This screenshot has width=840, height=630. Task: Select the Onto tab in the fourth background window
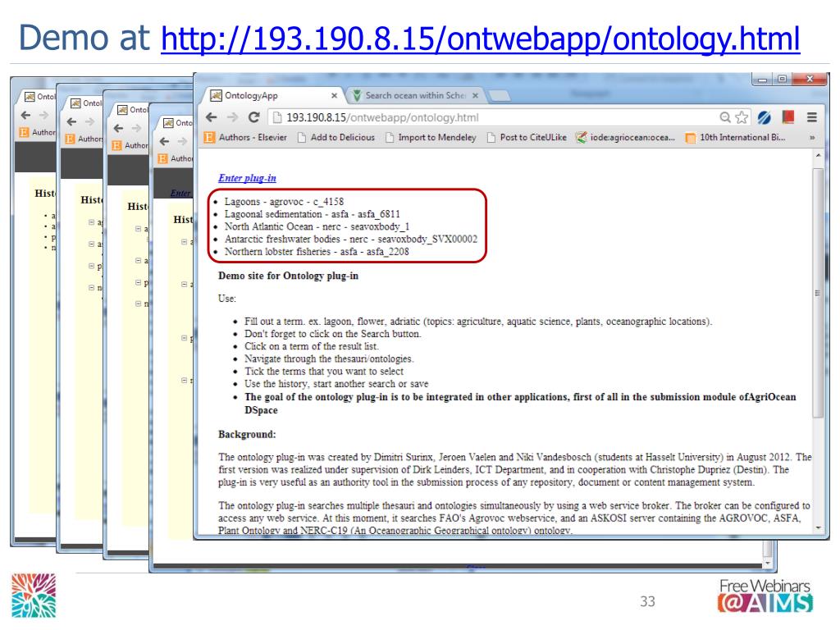coord(177,123)
